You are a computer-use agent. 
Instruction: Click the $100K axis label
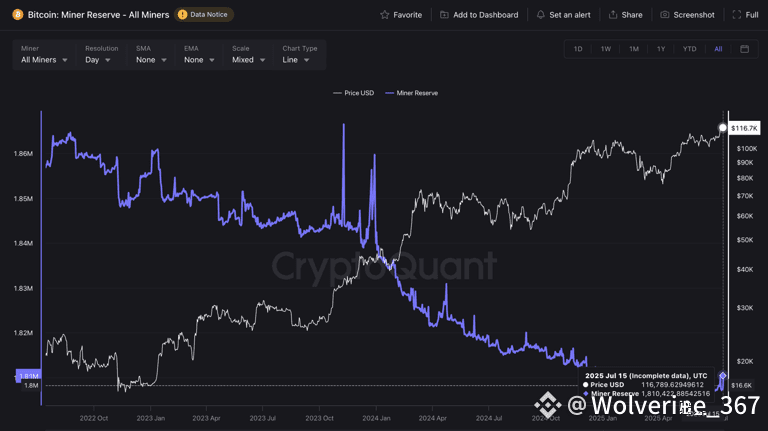747,148
